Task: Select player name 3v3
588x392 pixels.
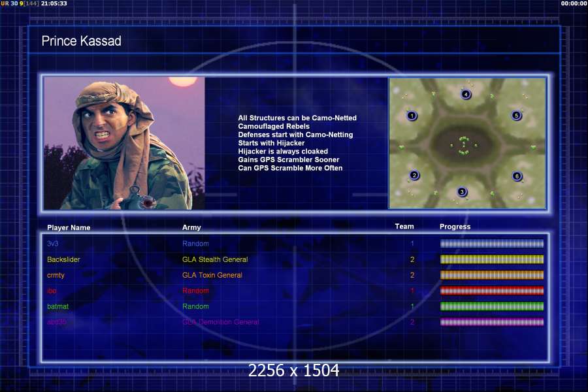Action: pyautogui.click(x=52, y=244)
